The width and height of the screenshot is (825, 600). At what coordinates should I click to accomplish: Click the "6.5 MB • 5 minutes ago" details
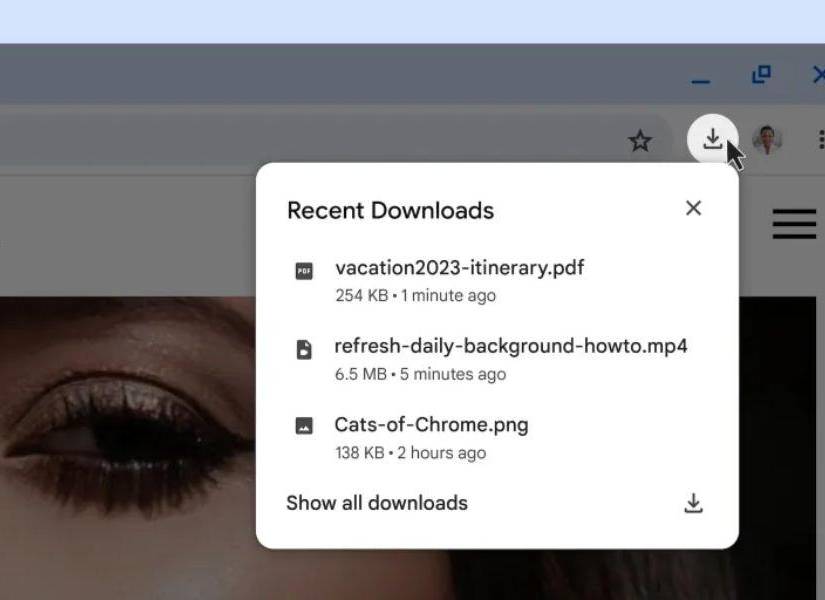[x=420, y=375]
